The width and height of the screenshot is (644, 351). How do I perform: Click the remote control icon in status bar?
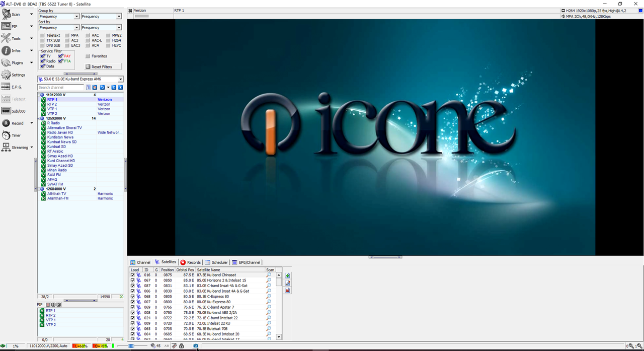[x=174, y=346]
